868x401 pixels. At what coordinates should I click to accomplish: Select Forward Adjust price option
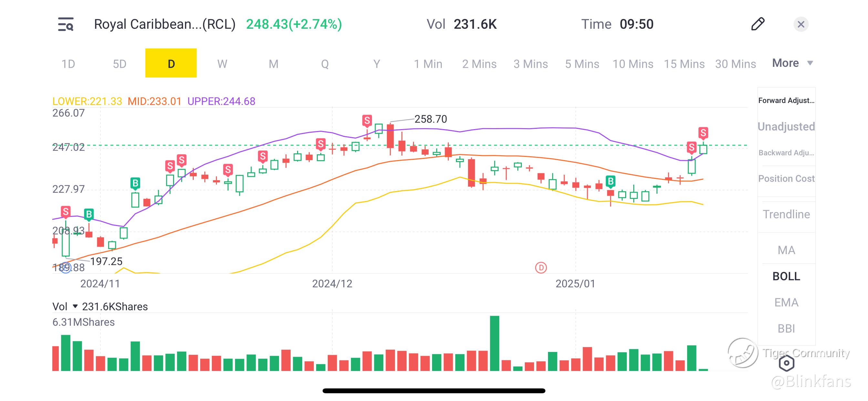point(786,100)
